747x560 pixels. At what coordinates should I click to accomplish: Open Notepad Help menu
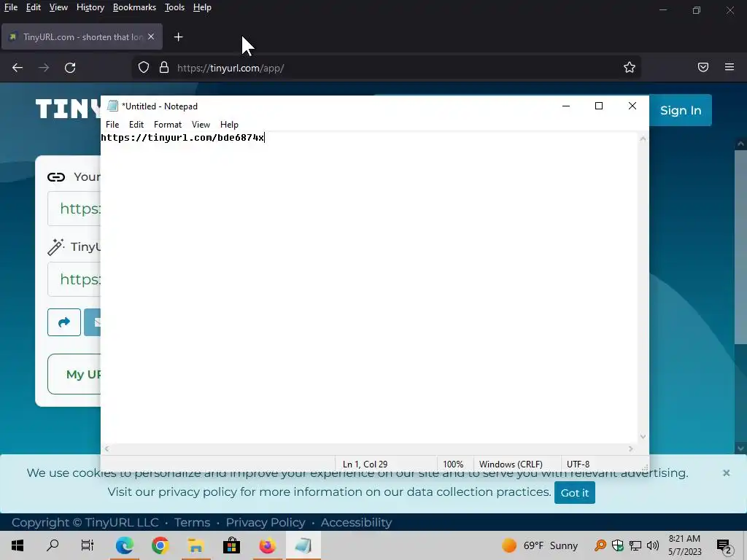click(x=229, y=124)
